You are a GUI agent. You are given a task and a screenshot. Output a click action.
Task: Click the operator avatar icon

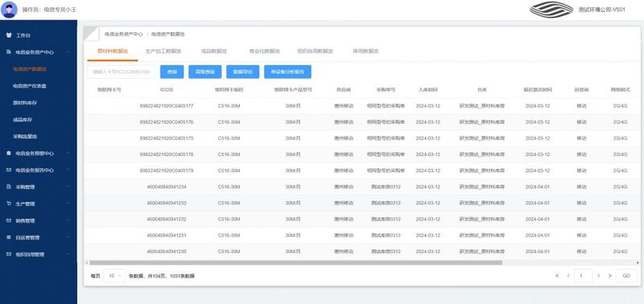point(9,10)
